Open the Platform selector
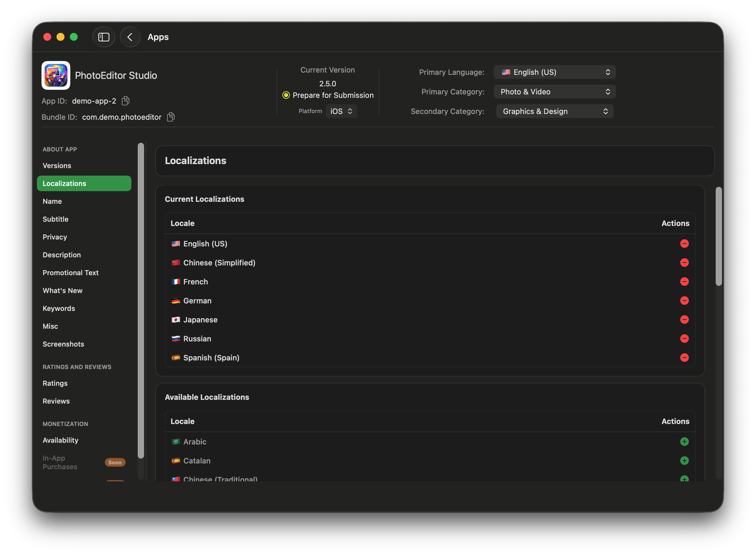 point(341,111)
